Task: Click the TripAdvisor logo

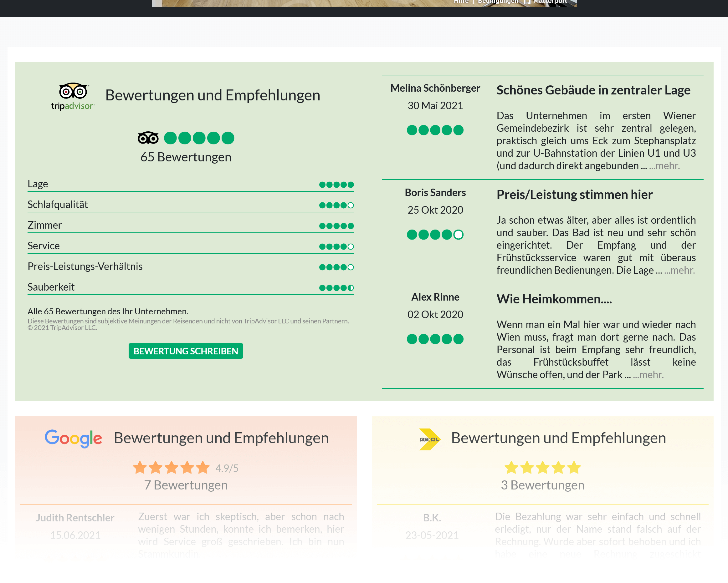Action: click(73, 96)
